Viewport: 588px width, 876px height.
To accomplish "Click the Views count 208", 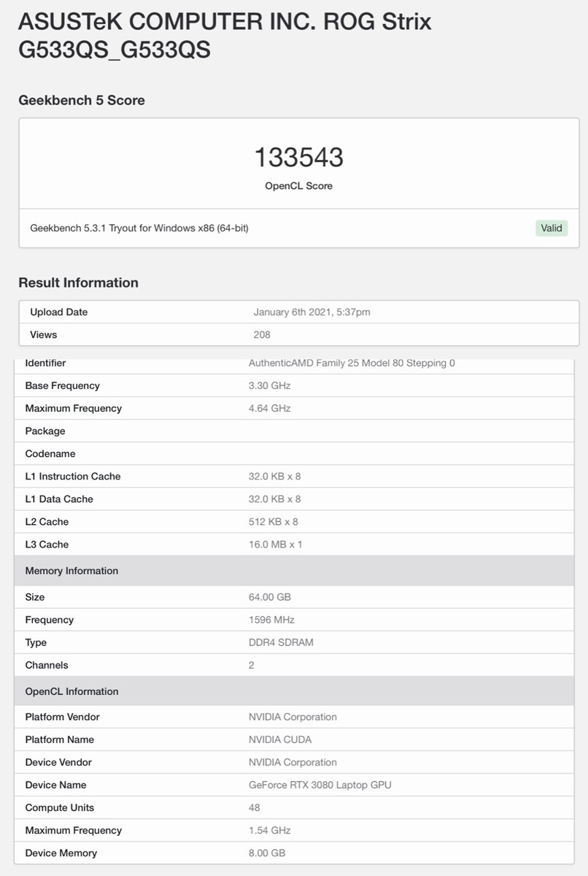I will [262, 334].
